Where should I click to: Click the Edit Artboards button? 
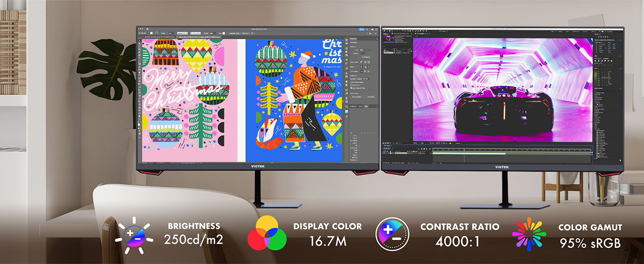click(x=366, y=57)
